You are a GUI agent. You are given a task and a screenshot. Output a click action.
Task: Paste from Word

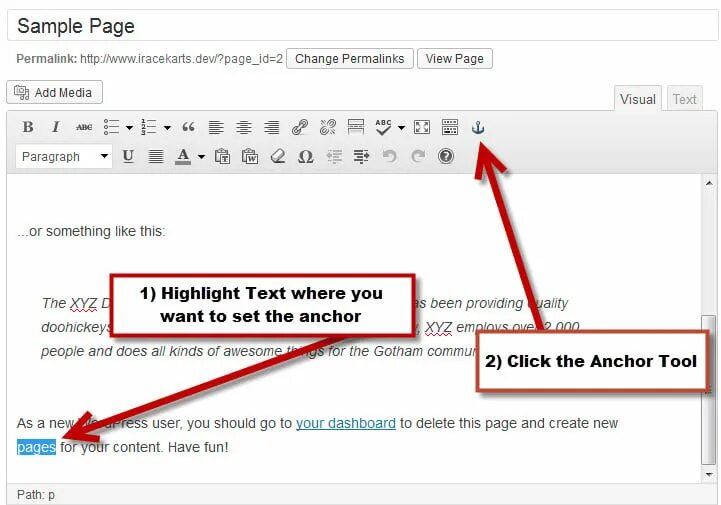(250, 156)
